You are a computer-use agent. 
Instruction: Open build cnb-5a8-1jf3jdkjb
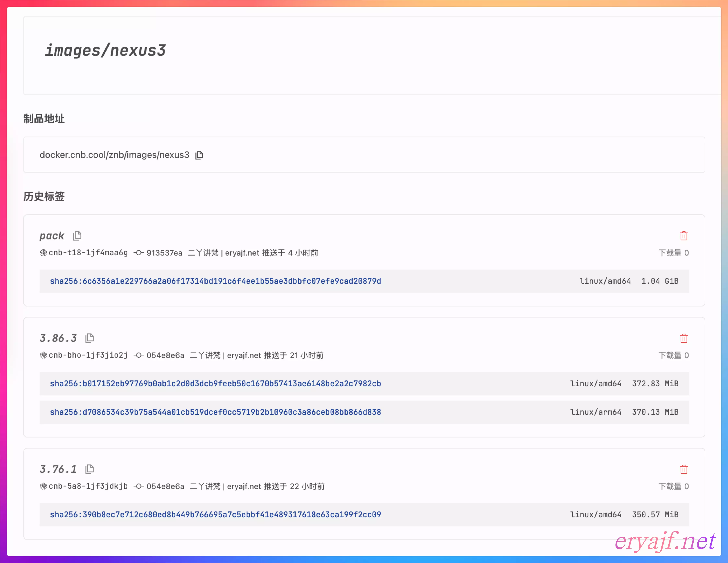[x=88, y=486]
